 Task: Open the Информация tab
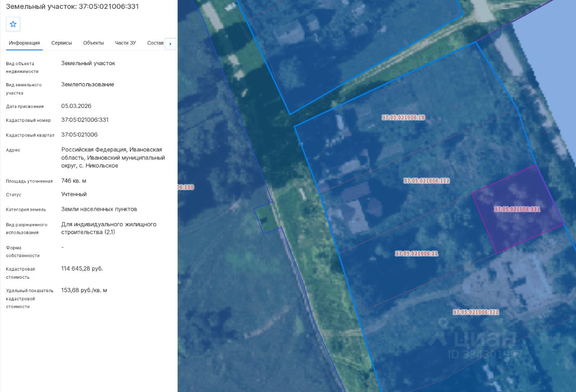click(x=24, y=43)
